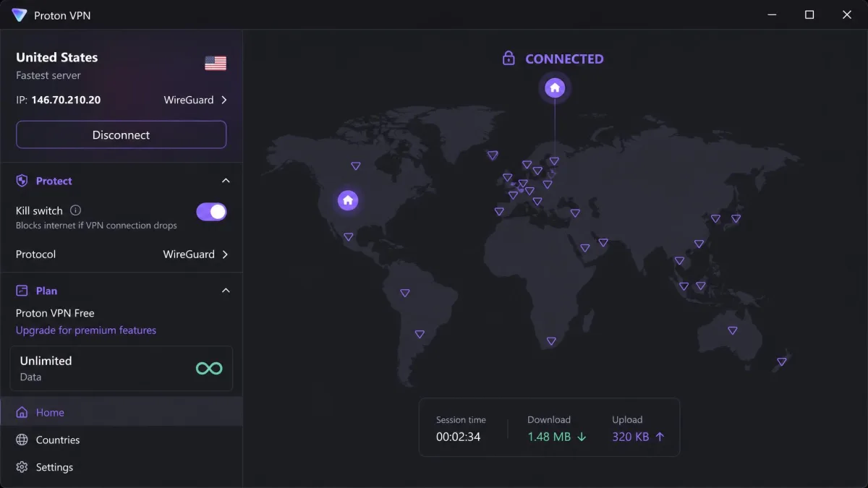Go to the Home page
The image size is (868, 488).
[x=122, y=413]
